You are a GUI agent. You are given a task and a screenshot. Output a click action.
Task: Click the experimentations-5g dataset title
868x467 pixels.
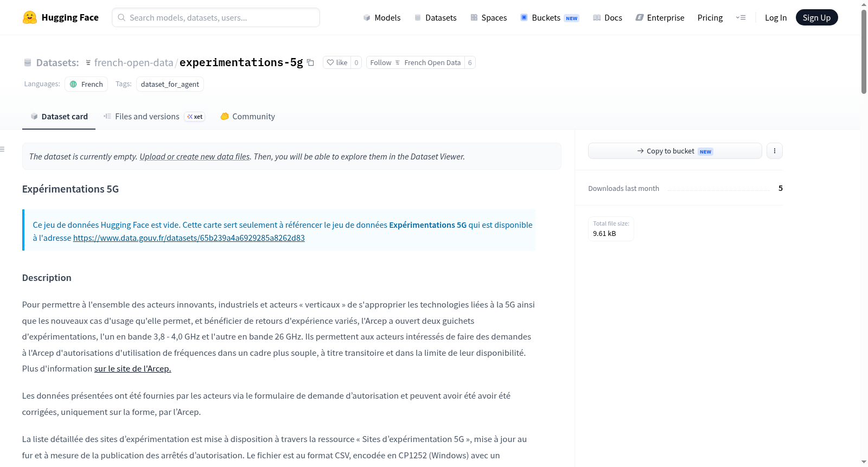241,62
